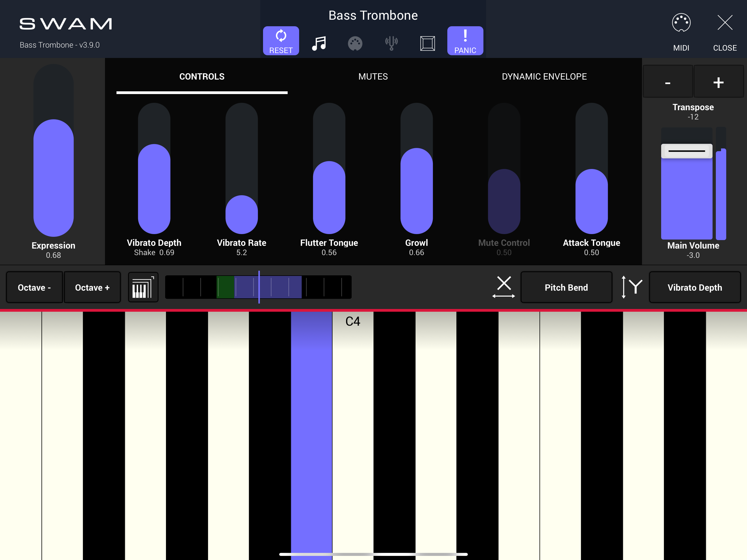Click the Shake 0.69 value text
This screenshot has height=560, width=747.
[x=154, y=253]
